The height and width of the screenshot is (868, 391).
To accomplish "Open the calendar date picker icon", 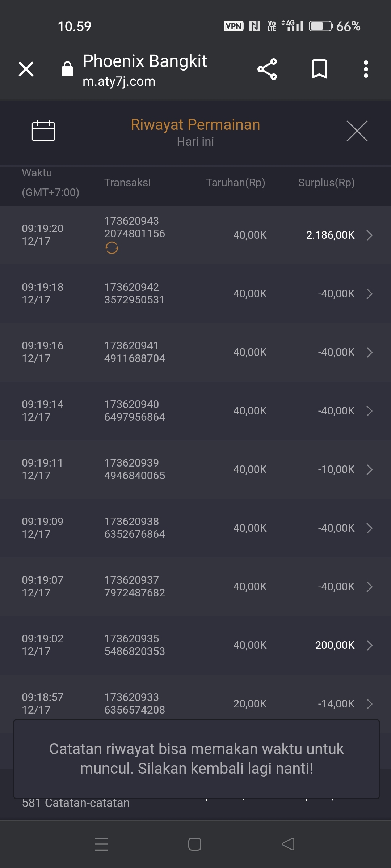I will 43,130.
